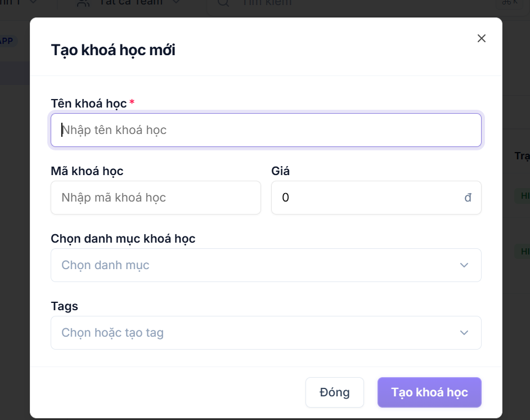This screenshot has height=420, width=530.
Task: Click the magnifier icon beside Tìm kiếm
Action: 223,3
